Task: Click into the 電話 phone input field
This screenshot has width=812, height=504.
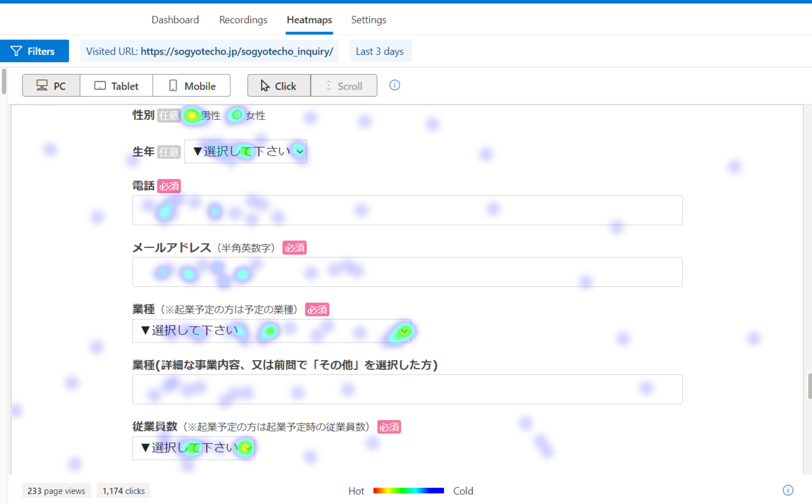Action: [x=407, y=211]
